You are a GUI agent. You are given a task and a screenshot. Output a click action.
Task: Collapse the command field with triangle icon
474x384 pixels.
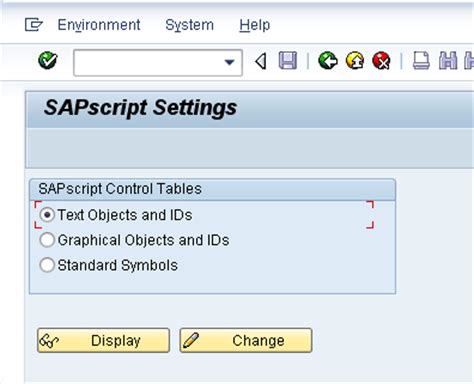261,62
